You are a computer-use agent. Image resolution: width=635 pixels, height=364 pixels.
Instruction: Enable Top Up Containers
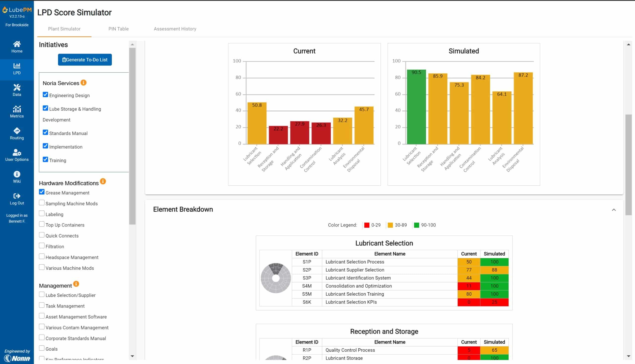[42, 224]
